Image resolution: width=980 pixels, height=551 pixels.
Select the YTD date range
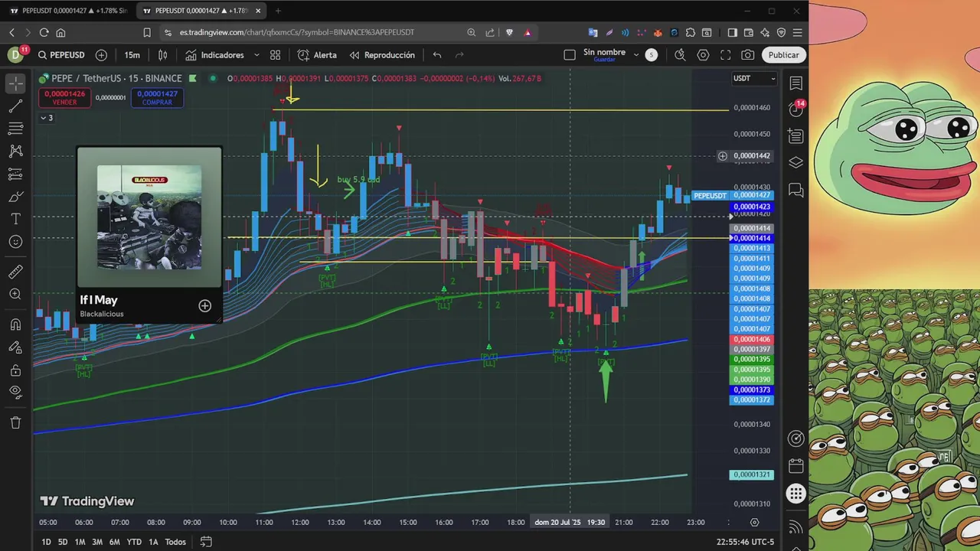pyautogui.click(x=134, y=542)
